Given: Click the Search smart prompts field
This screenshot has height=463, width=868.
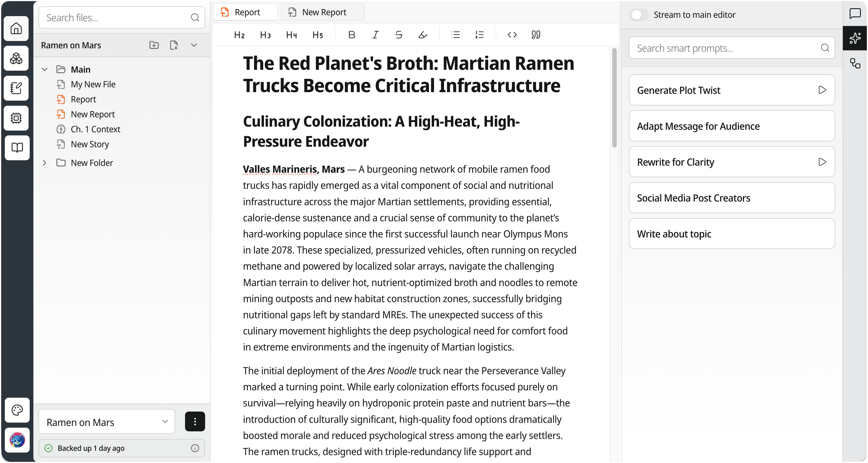Looking at the screenshot, I should (725, 48).
